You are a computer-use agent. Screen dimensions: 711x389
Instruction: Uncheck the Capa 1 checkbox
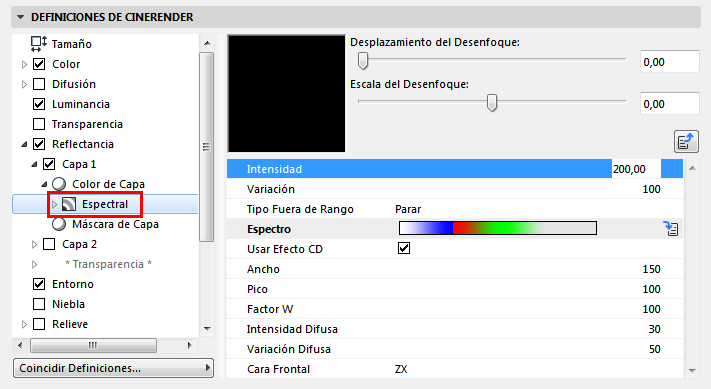tap(49, 164)
